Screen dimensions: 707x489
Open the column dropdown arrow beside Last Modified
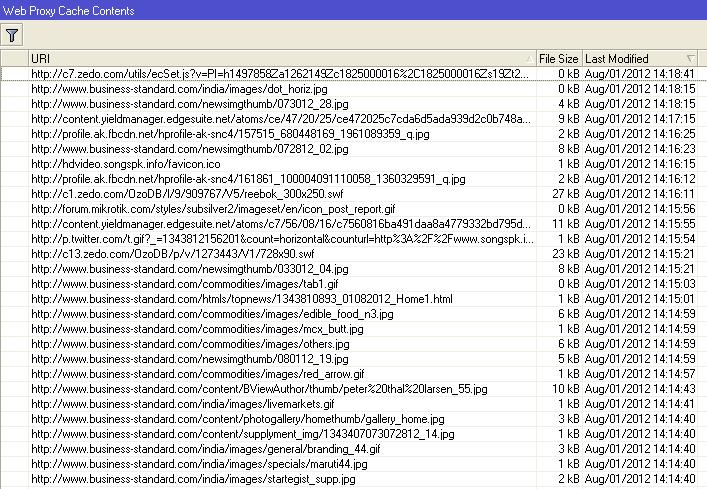690,59
